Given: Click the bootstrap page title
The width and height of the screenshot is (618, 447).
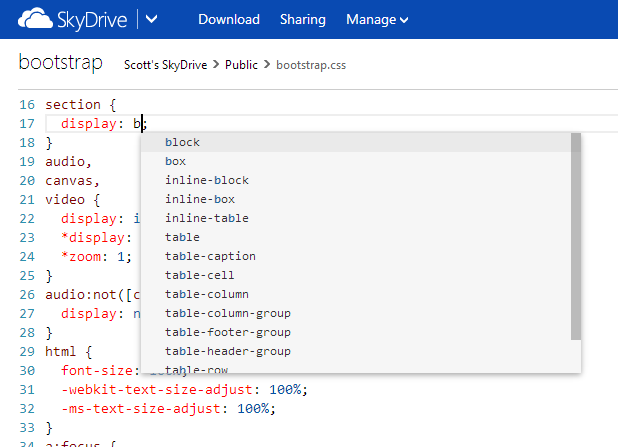Looking at the screenshot, I should coord(61,63).
